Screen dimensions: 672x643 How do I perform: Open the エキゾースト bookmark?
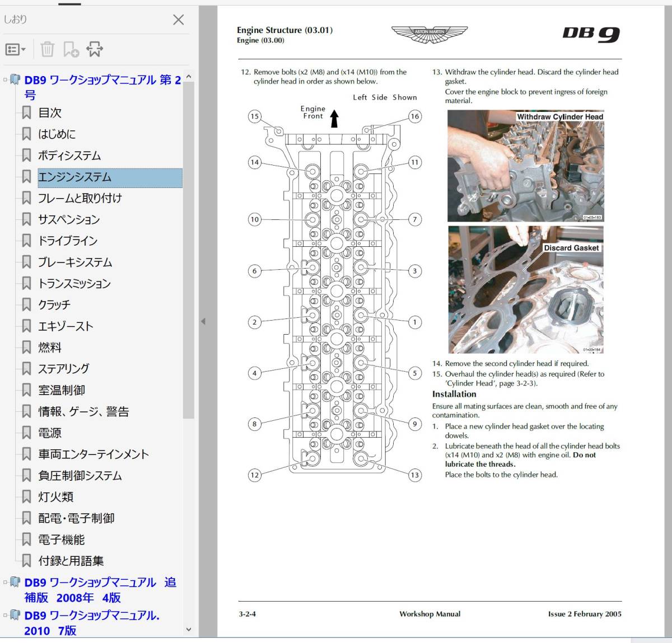66,326
